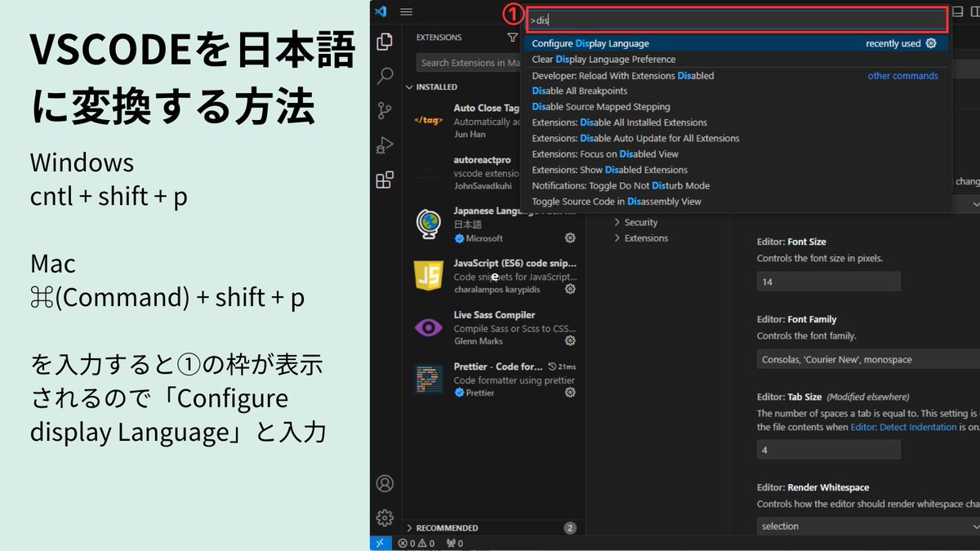Click the ports forwarded status bar item

click(x=455, y=543)
